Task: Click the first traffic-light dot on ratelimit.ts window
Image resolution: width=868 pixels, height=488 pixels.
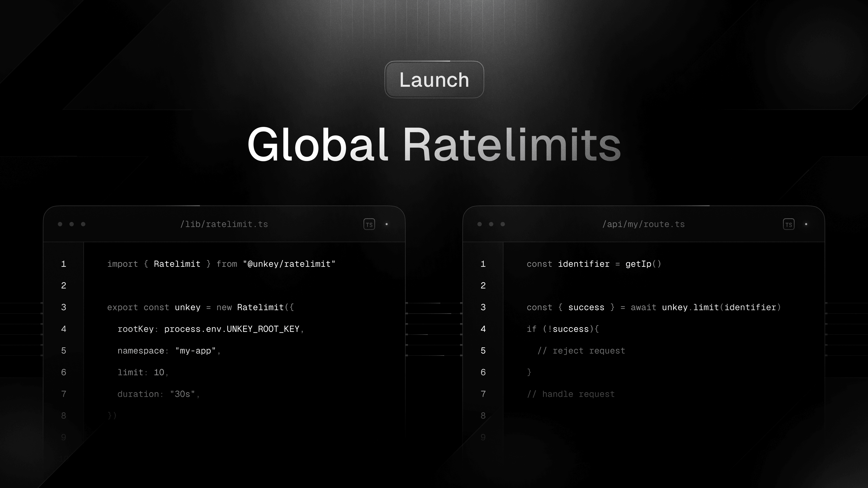Action: click(x=60, y=224)
